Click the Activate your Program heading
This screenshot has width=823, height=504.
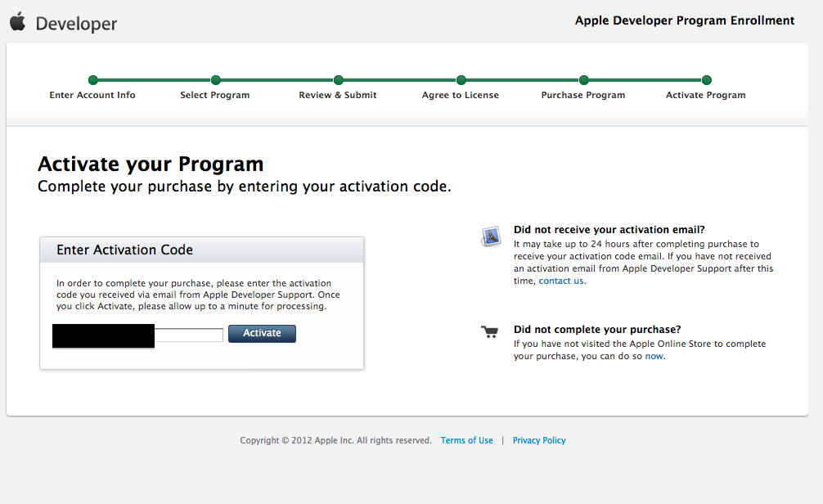click(151, 164)
